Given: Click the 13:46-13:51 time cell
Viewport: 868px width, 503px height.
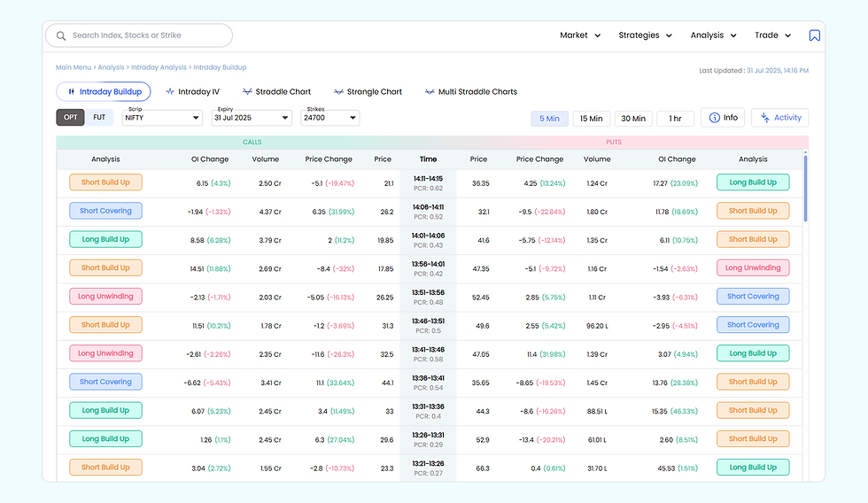Looking at the screenshot, I should [x=428, y=325].
